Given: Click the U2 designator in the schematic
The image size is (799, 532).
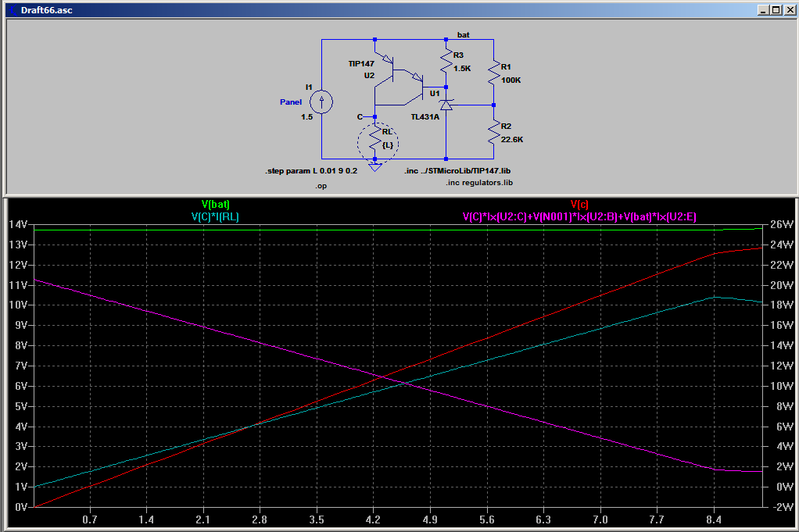Looking at the screenshot, I should [370, 76].
